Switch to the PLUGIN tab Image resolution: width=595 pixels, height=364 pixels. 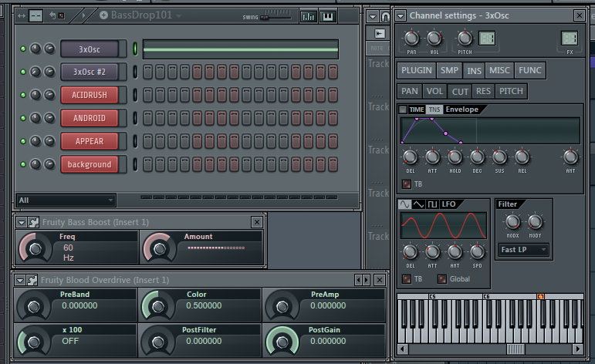coord(417,70)
